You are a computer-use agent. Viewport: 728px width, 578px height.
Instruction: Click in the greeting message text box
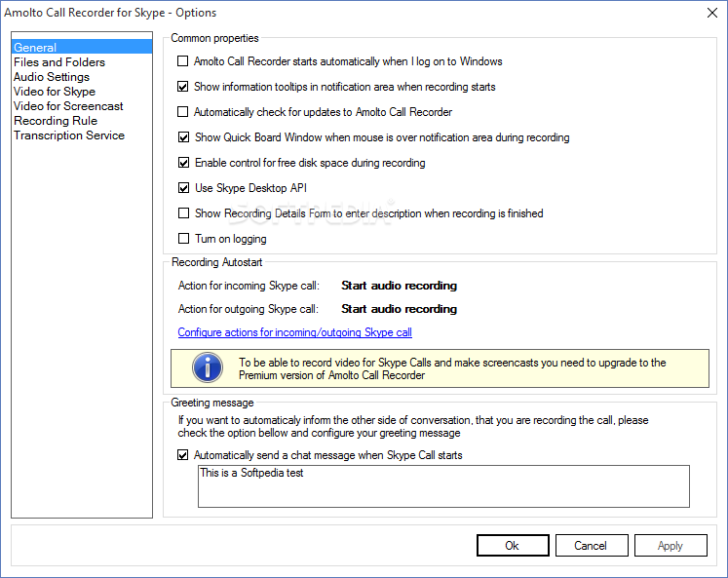(443, 486)
